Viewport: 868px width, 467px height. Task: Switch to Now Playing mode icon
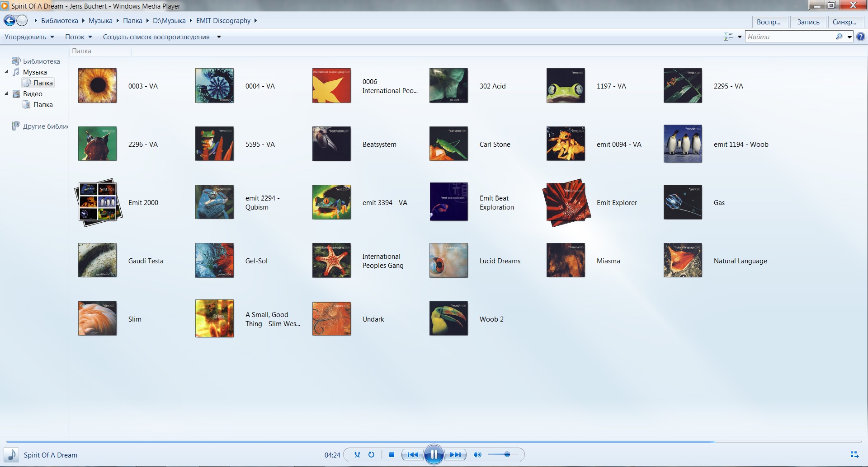pos(854,454)
